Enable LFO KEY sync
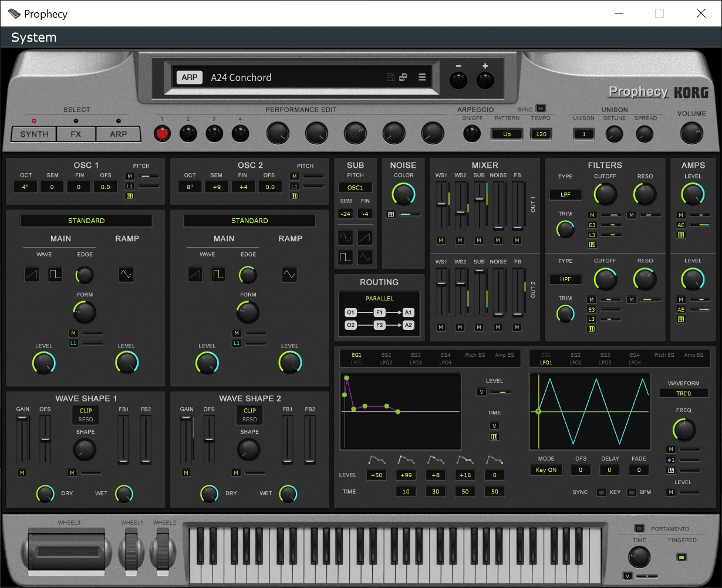 coord(601,492)
